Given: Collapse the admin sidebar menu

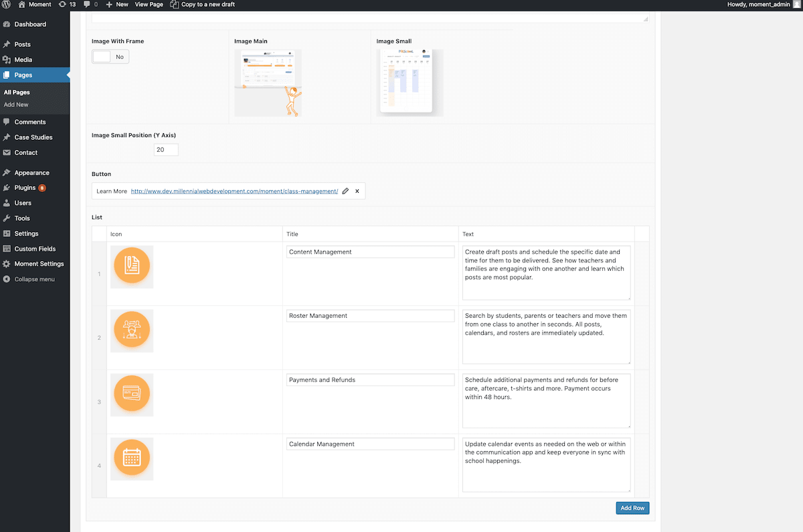Looking at the screenshot, I should coord(34,279).
